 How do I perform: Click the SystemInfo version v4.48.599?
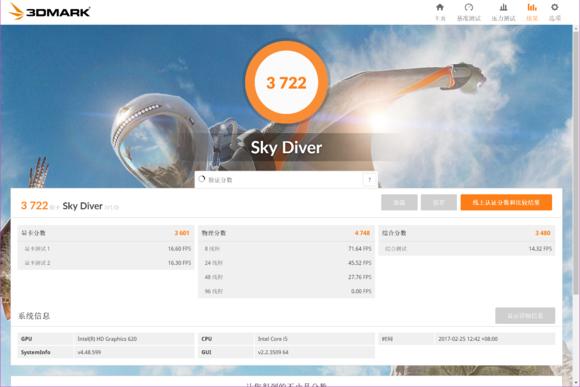(x=89, y=352)
